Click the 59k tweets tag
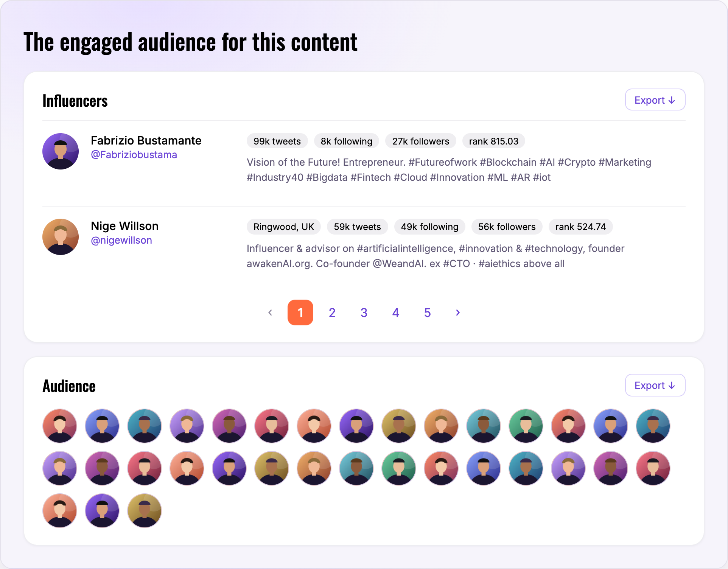 pos(358,227)
